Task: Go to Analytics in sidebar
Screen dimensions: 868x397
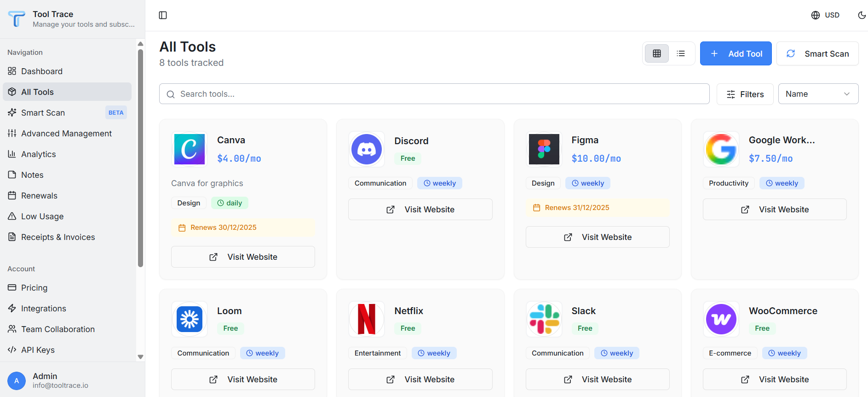Action: click(x=38, y=154)
